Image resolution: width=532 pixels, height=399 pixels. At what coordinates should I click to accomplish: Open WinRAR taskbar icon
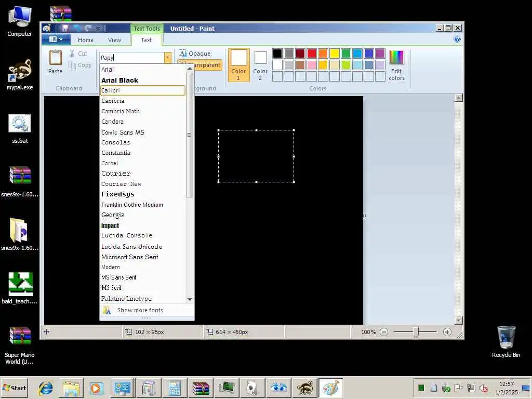(201, 388)
